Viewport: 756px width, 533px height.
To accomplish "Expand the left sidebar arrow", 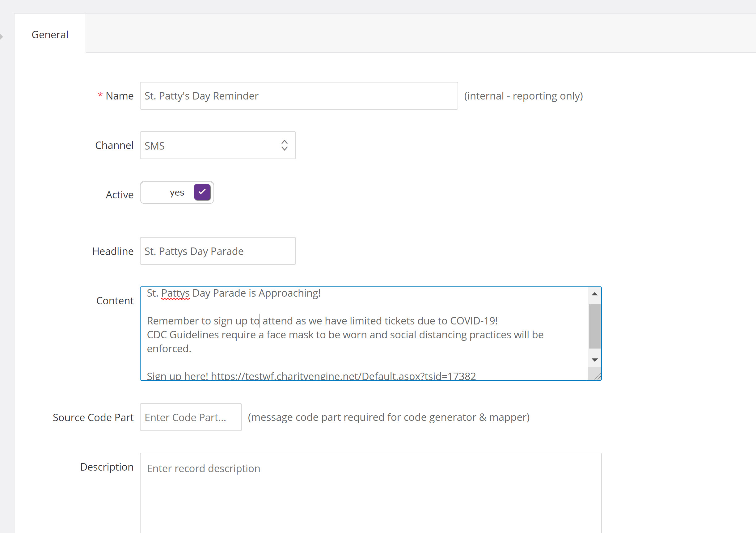I will click(1, 36).
